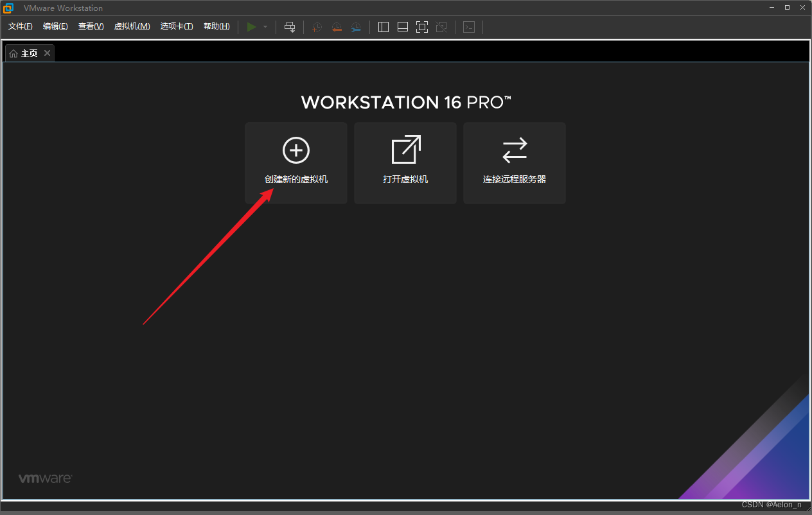Toggle the library sidebar panel icon

click(384, 27)
